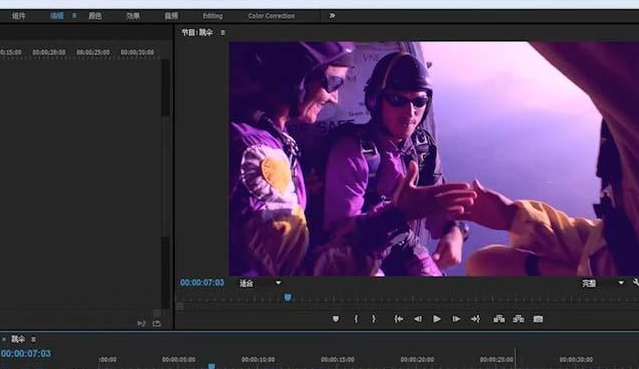Click program monitor timecode 00:00:07:03
This screenshot has width=639, height=369.
click(x=202, y=283)
